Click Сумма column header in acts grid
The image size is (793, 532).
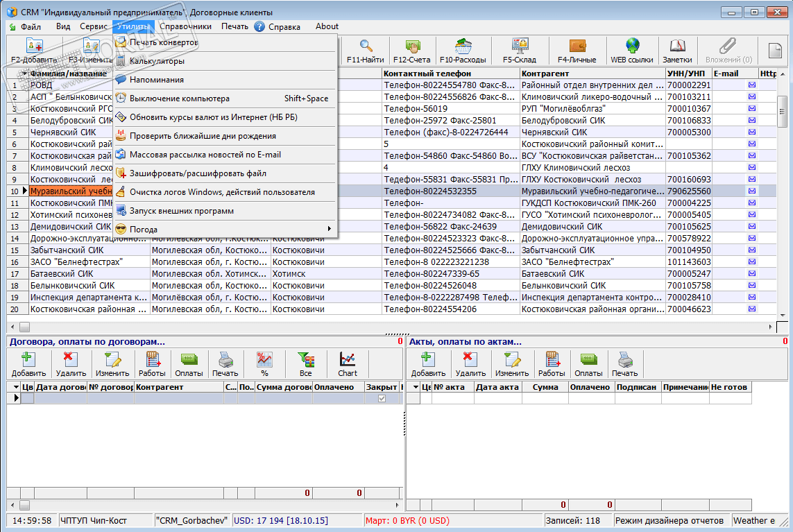pos(545,387)
